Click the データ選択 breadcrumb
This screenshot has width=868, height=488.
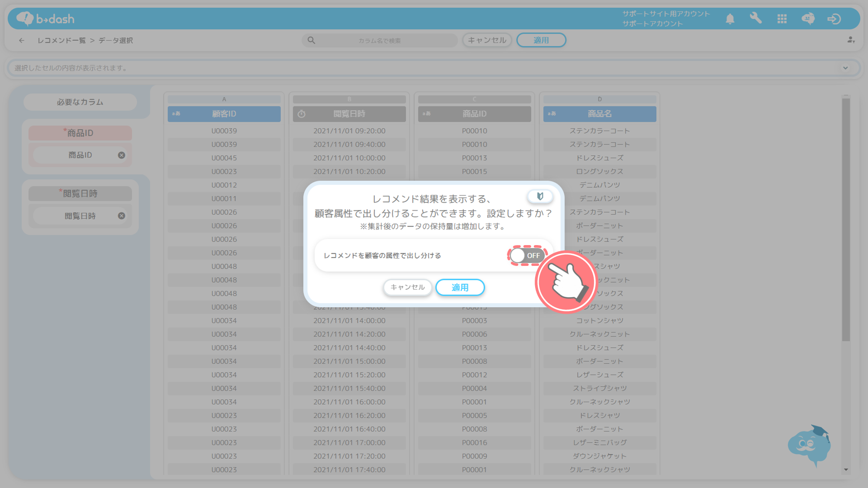coord(116,40)
